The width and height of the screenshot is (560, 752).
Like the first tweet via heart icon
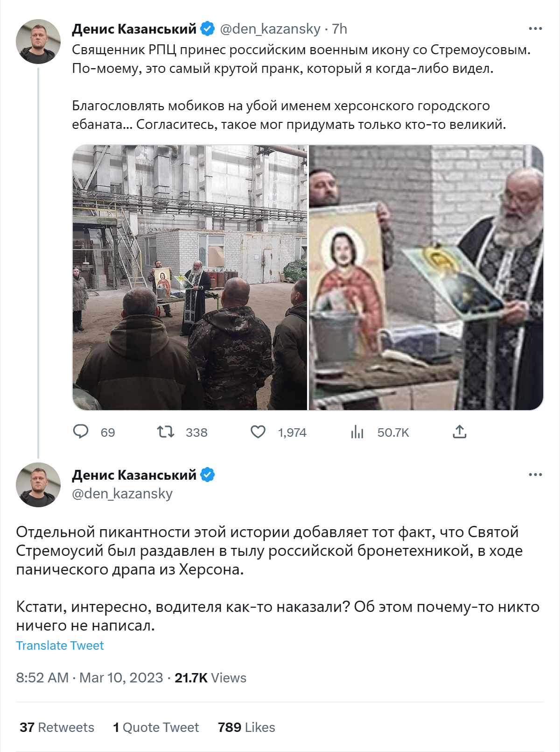click(x=258, y=432)
